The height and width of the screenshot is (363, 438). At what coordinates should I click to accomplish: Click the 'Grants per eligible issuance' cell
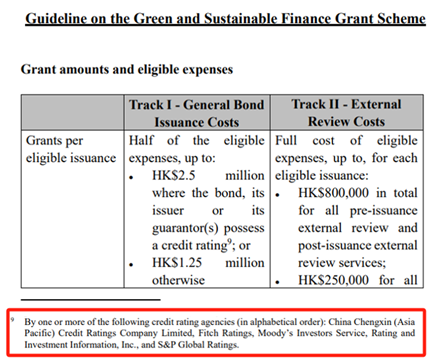point(71,149)
